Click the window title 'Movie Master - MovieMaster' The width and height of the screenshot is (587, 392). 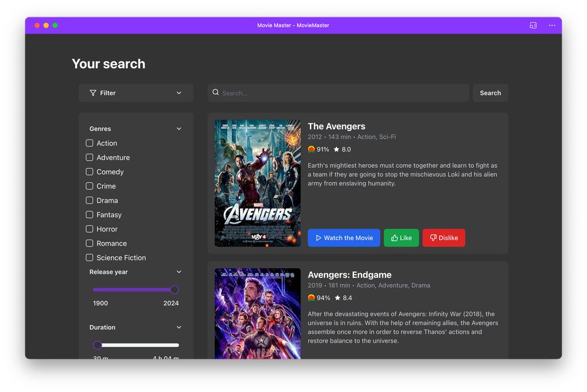[x=293, y=25]
